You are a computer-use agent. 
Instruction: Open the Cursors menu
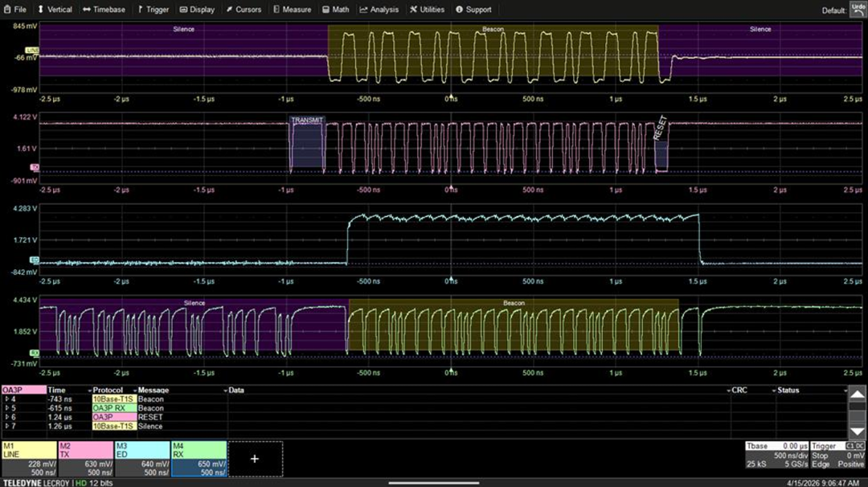coord(244,10)
